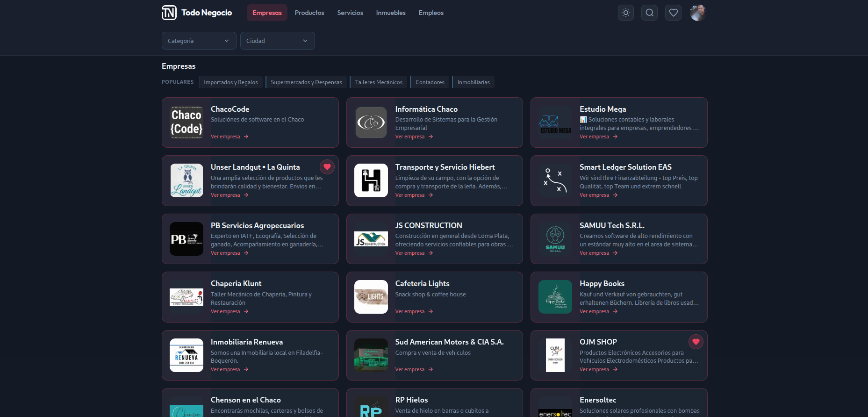Unfavorite OJM SHOP heart button

[x=696, y=342]
